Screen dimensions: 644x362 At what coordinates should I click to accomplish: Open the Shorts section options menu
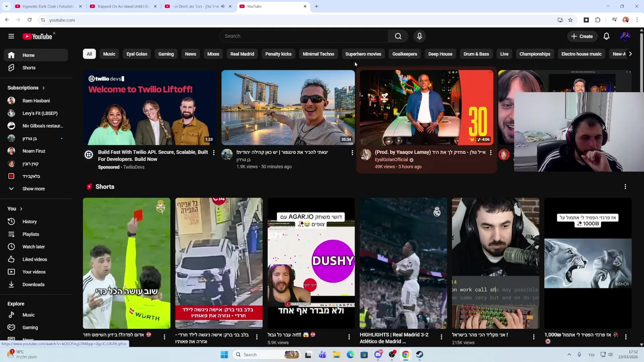(x=625, y=187)
